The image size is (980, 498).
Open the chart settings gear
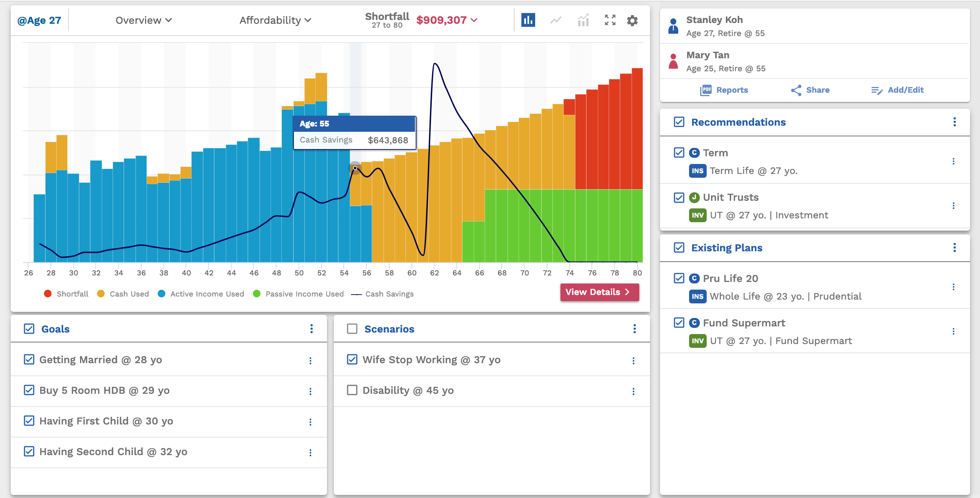[632, 20]
